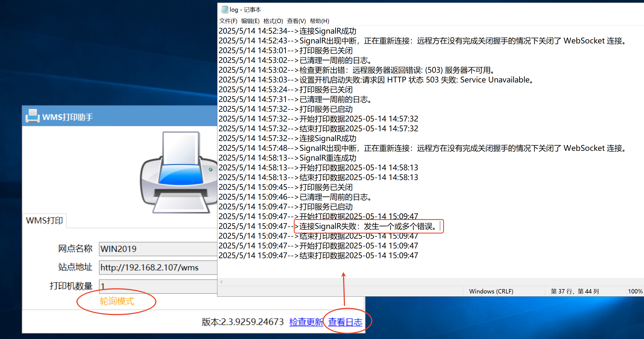Open the 查看(V) menu in Notepad
The height and width of the screenshot is (339, 644).
pyautogui.click(x=296, y=21)
